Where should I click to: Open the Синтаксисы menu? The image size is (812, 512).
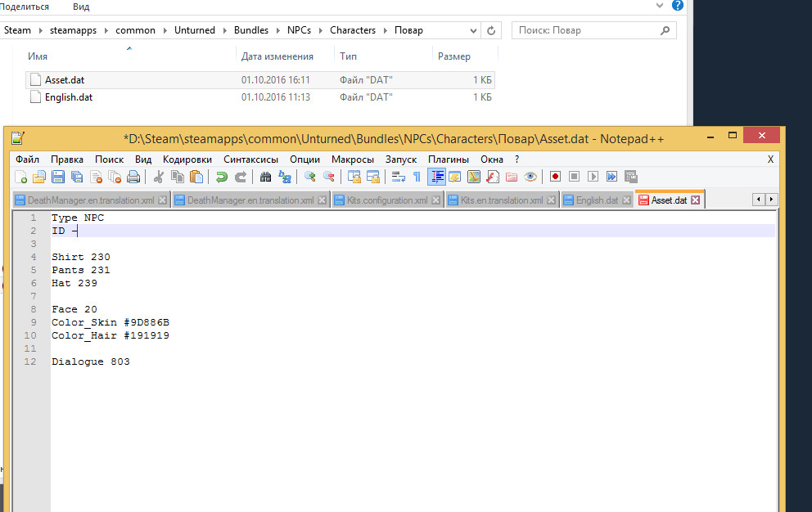(x=250, y=159)
